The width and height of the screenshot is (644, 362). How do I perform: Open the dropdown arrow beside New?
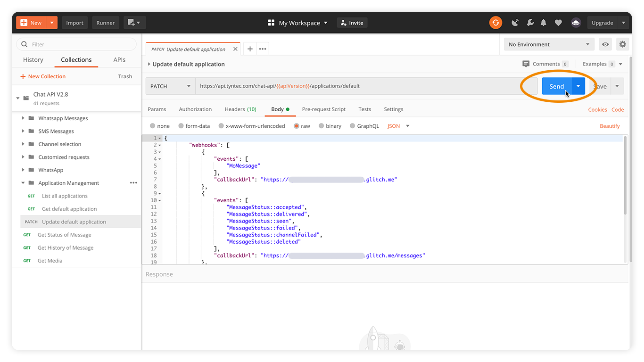click(x=52, y=23)
